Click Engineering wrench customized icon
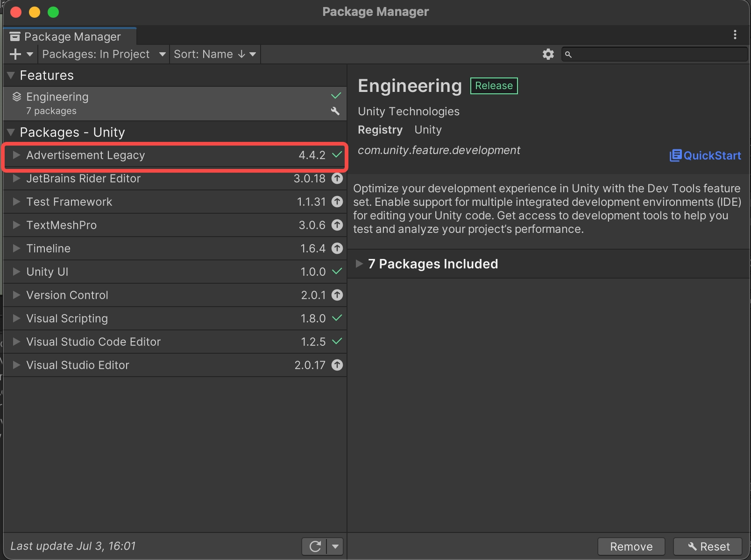Viewport: 751px width, 560px height. (x=335, y=111)
